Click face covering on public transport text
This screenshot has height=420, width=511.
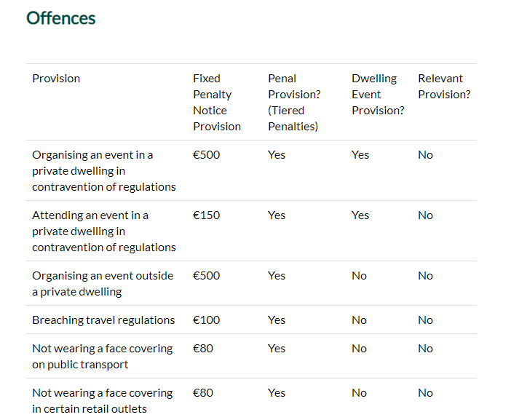click(x=102, y=356)
